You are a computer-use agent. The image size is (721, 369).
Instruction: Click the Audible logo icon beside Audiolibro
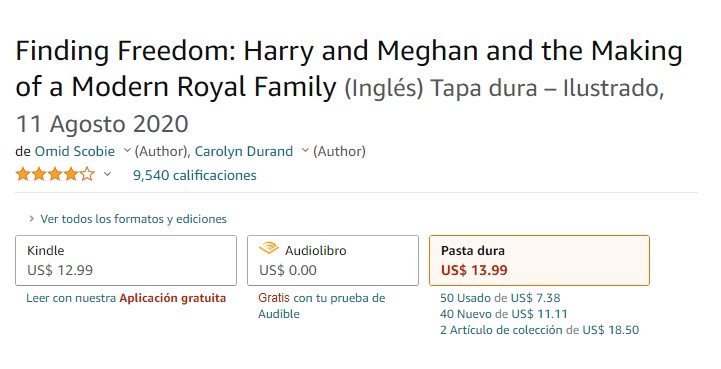coord(269,249)
